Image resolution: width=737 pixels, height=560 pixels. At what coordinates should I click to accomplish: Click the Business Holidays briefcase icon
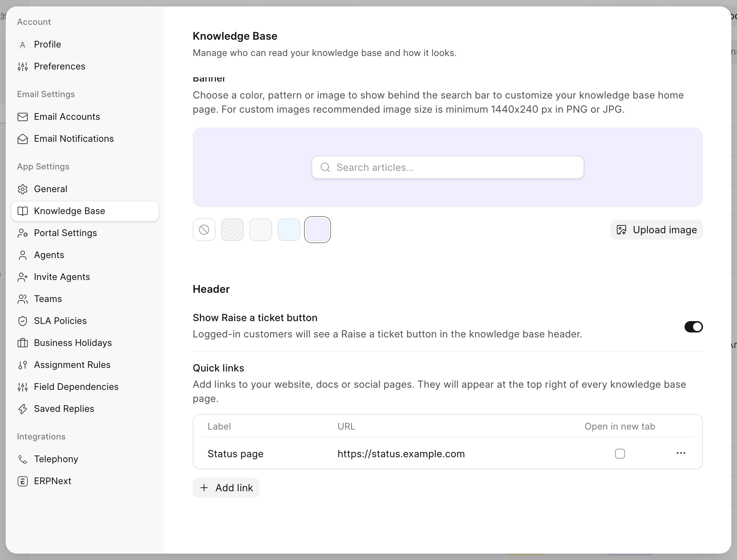tap(23, 343)
